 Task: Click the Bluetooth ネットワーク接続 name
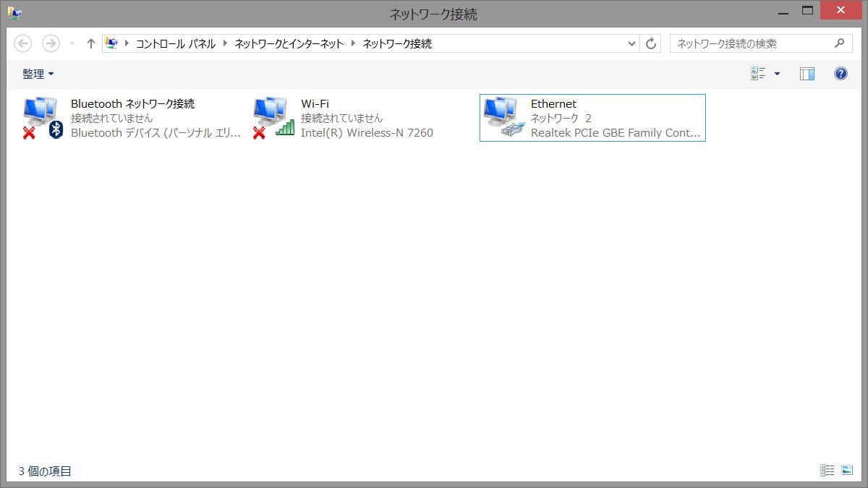click(132, 104)
